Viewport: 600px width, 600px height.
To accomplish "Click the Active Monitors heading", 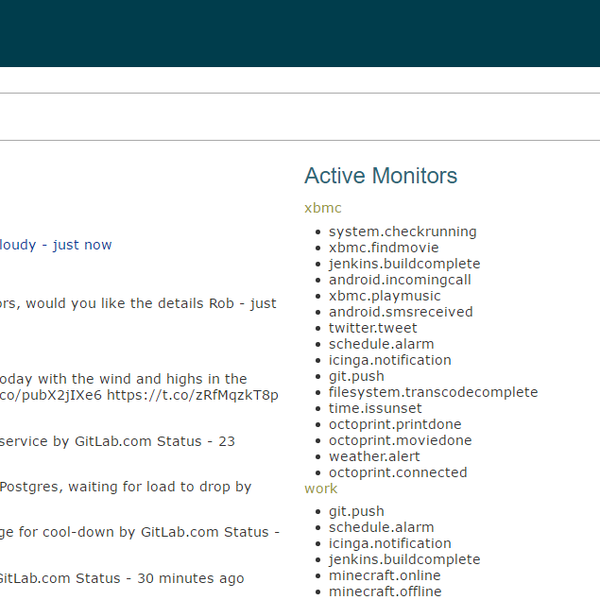I will pos(380,176).
